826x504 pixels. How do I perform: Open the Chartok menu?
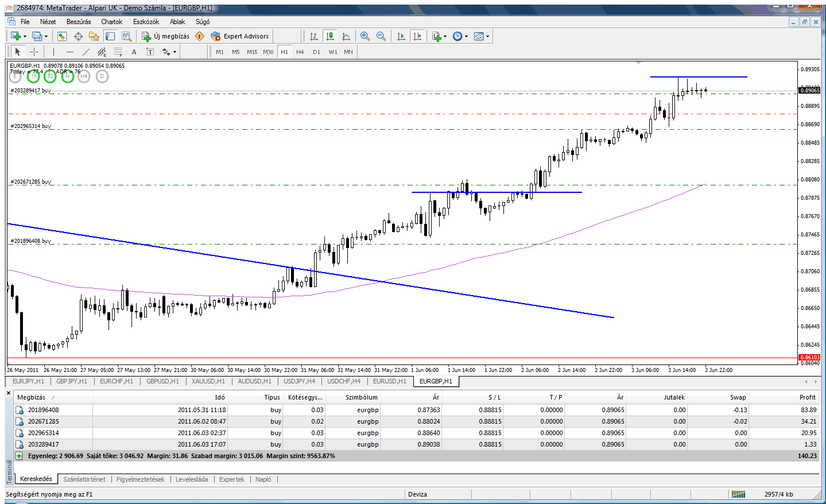111,22
